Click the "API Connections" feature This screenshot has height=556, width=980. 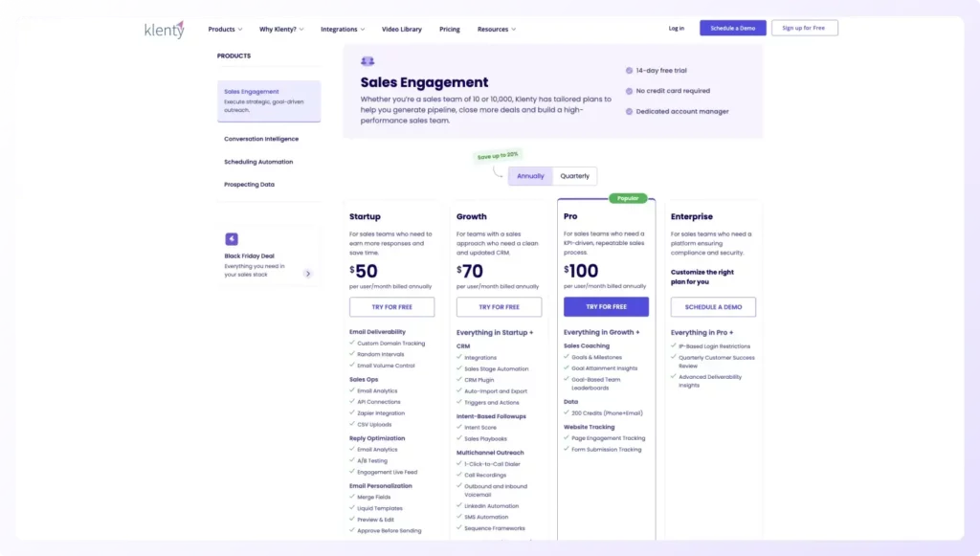click(379, 402)
